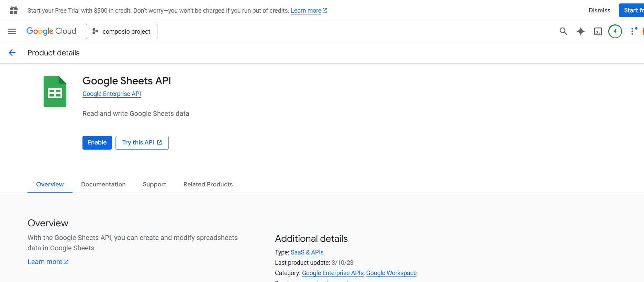Activate Cloud Shell terminal icon
The image size is (644, 282).
coord(598,32)
